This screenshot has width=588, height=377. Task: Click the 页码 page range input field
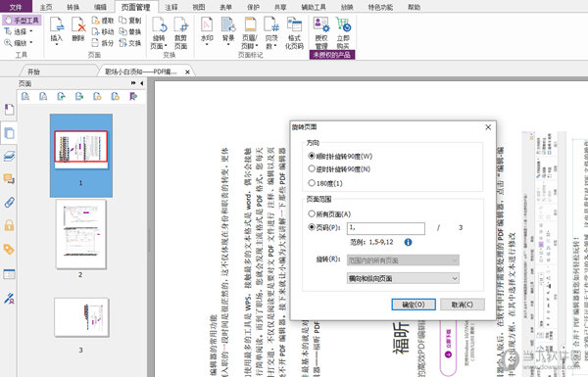click(386, 228)
